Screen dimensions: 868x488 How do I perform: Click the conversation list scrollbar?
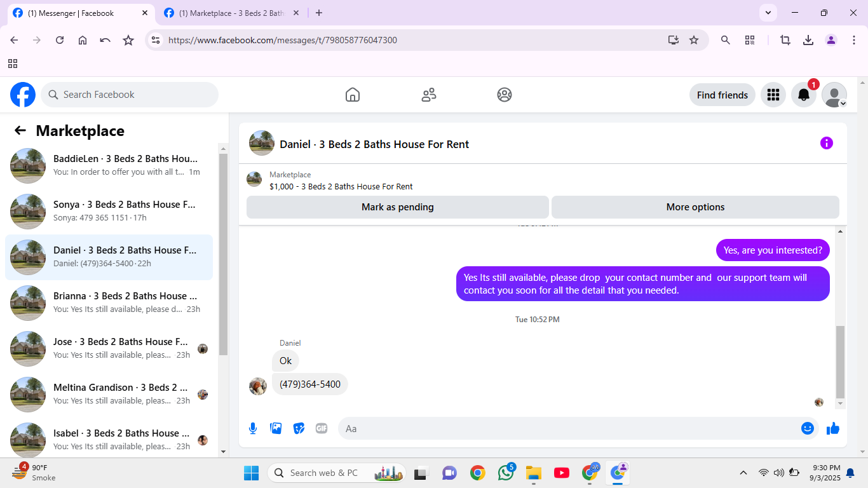[x=223, y=254]
